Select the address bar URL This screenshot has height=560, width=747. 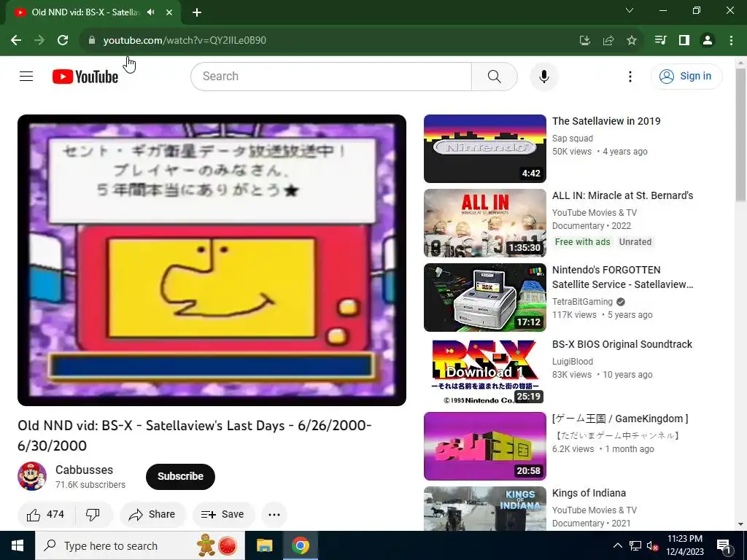(185, 40)
